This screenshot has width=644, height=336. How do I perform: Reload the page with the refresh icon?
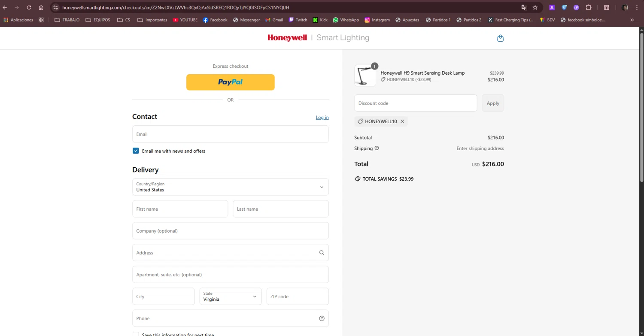[x=29, y=7]
